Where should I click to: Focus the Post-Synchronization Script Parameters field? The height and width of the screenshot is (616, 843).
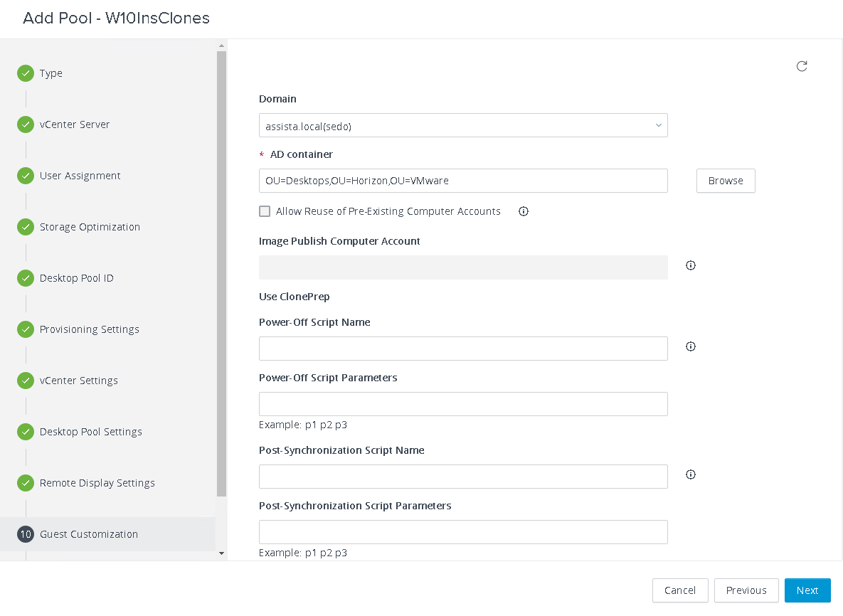tap(463, 531)
